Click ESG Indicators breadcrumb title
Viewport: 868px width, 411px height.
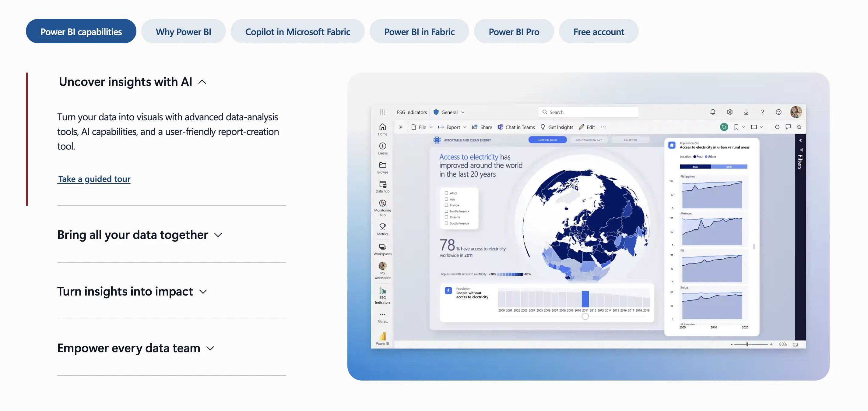pyautogui.click(x=411, y=112)
